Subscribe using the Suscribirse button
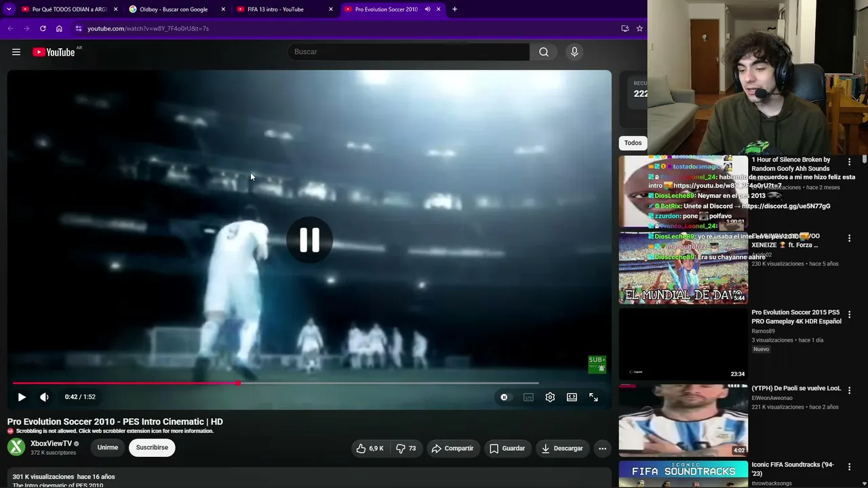 click(x=152, y=447)
